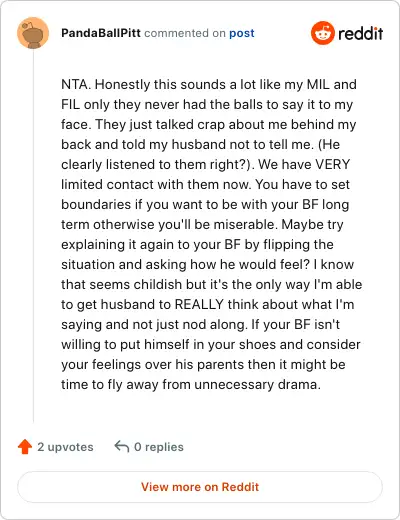Click the "commented on" text
Screen dimensions: 400x520
(185, 33)
